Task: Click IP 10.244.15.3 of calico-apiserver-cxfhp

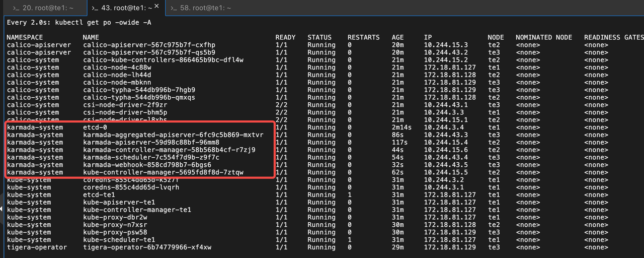Action: pyautogui.click(x=446, y=45)
